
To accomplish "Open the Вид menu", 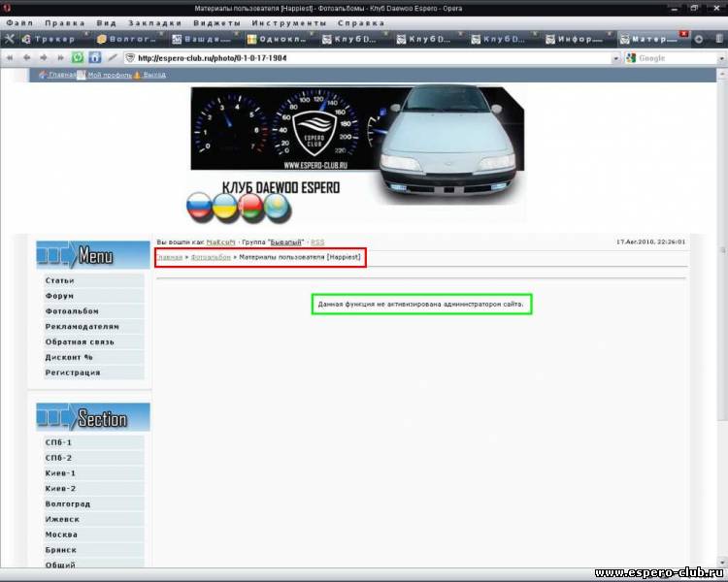I will pyautogui.click(x=107, y=22).
